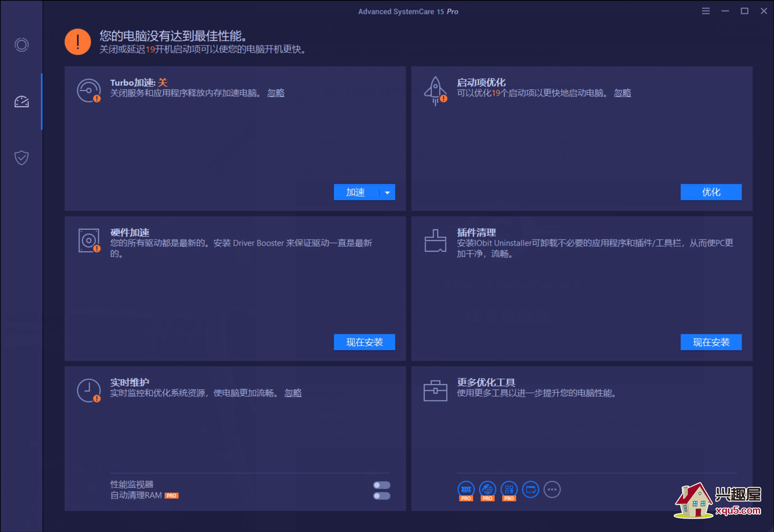This screenshot has width=774, height=532.
Task: Click the Turbo加速: 关 heading
Action: 139,83
